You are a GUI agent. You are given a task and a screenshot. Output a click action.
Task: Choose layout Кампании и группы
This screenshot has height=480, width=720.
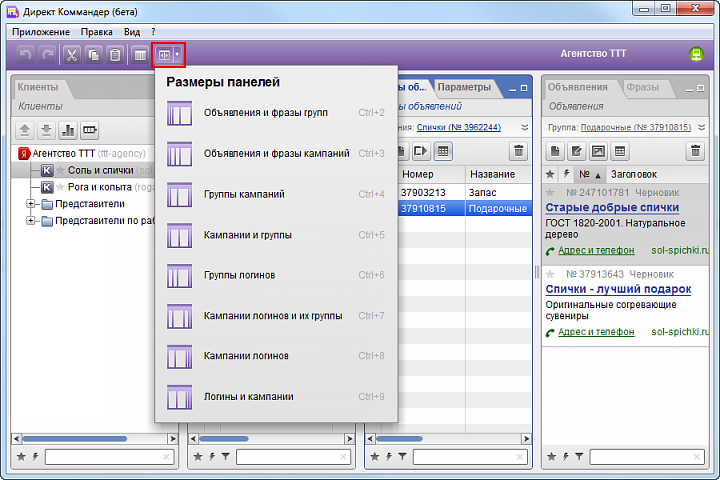[x=276, y=235]
